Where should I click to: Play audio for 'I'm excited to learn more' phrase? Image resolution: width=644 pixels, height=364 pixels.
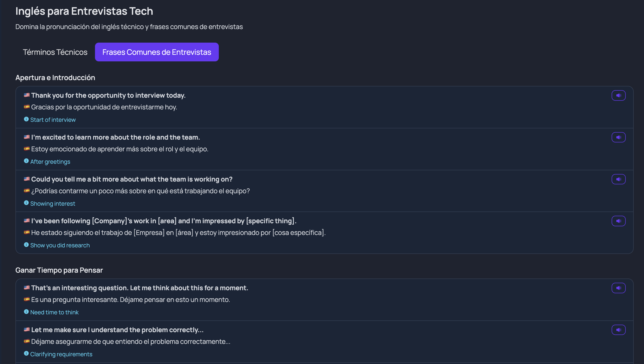[x=618, y=137]
